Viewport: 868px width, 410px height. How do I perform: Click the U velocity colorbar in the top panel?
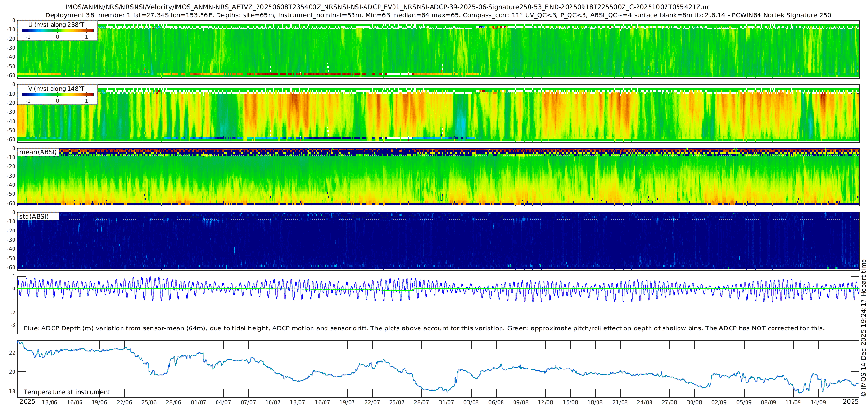[57, 31]
